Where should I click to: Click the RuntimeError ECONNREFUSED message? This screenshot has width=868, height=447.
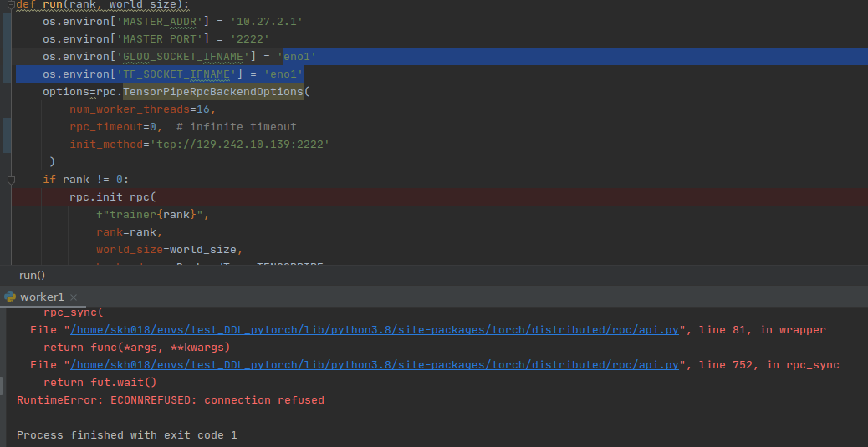[170, 400]
